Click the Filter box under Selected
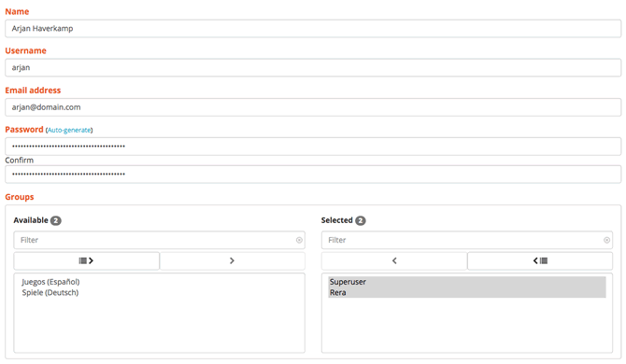The height and width of the screenshot is (364, 626). tap(467, 240)
